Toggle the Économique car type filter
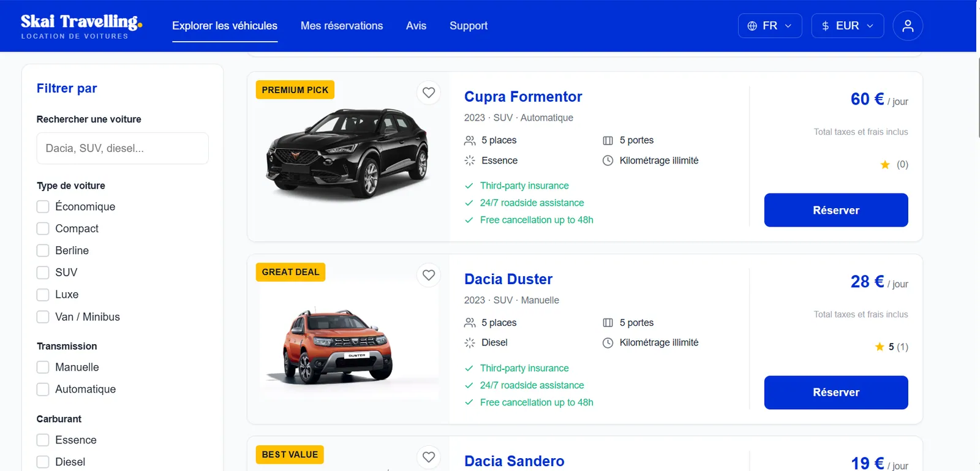 [x=43, y=206]
